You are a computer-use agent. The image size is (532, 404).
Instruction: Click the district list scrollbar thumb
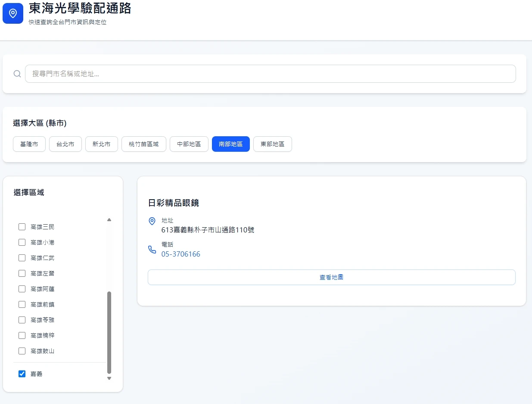click(x=109, y=332)
